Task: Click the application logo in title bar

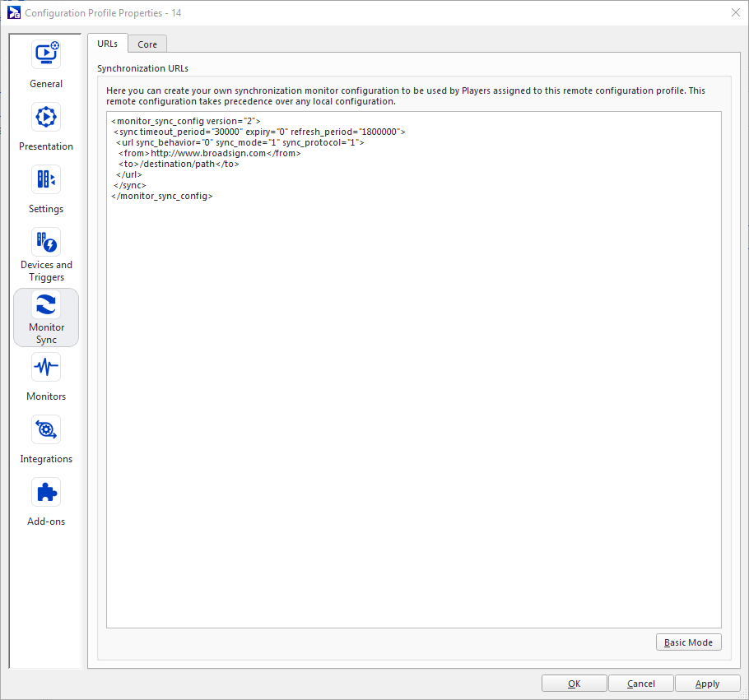Action: click(13, 12)
